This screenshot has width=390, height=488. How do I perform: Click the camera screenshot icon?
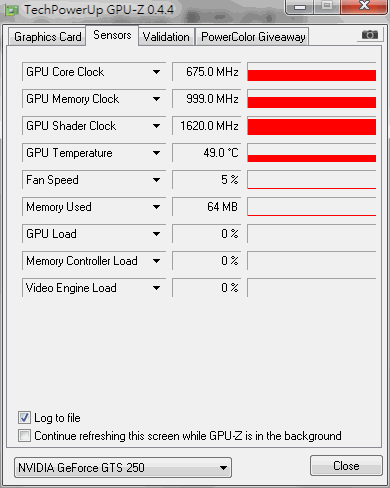click(370, 35)
